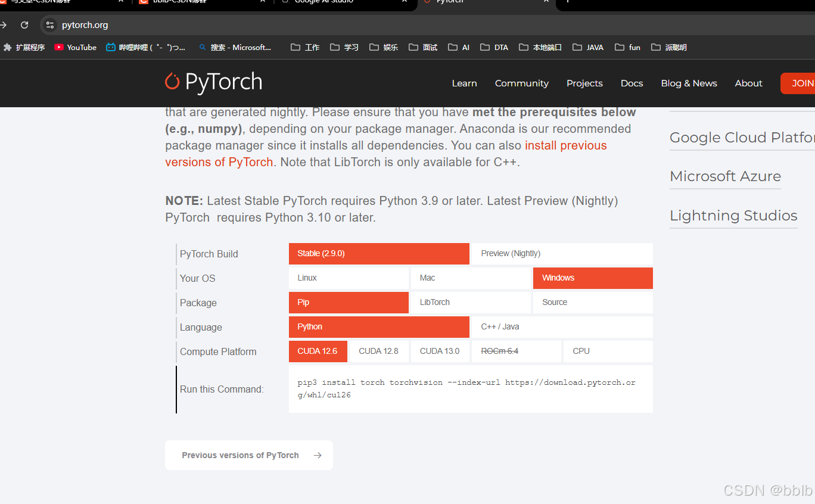This screenshot has height=504, width=815.
Task: Click the red JOIN button
Action: pos(798,83)
